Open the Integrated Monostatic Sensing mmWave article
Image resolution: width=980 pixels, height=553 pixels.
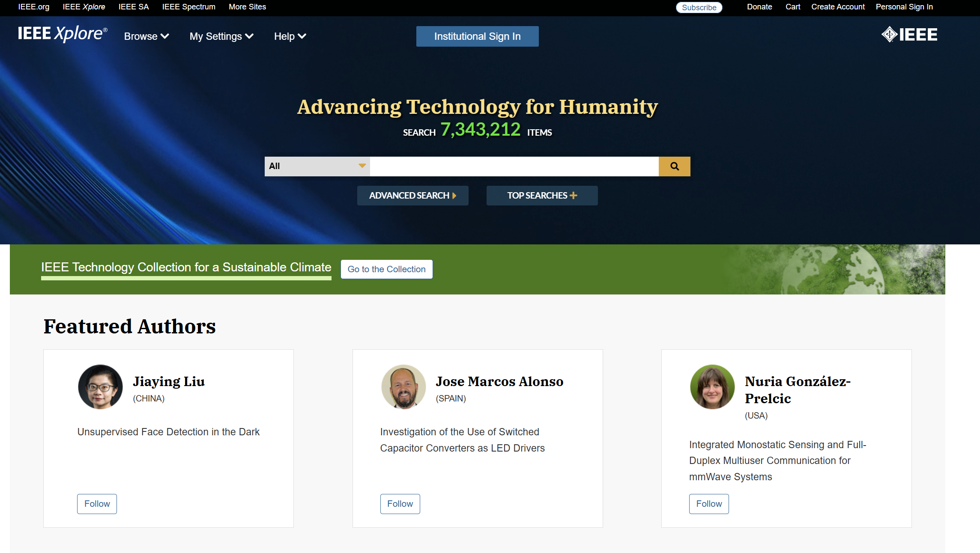coord(777,461)
